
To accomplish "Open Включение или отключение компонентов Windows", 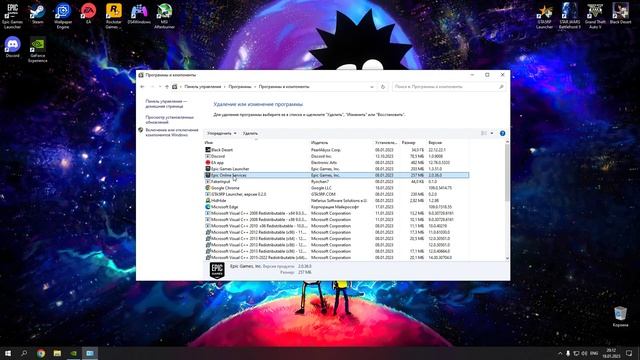I will [x=172, y=132].
